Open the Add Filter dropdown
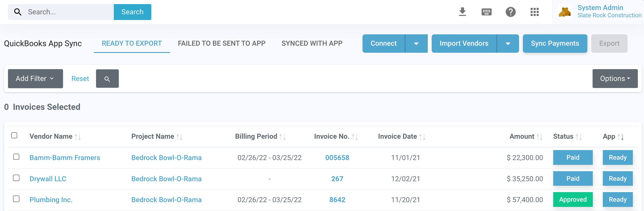 (x=35, y=79)
